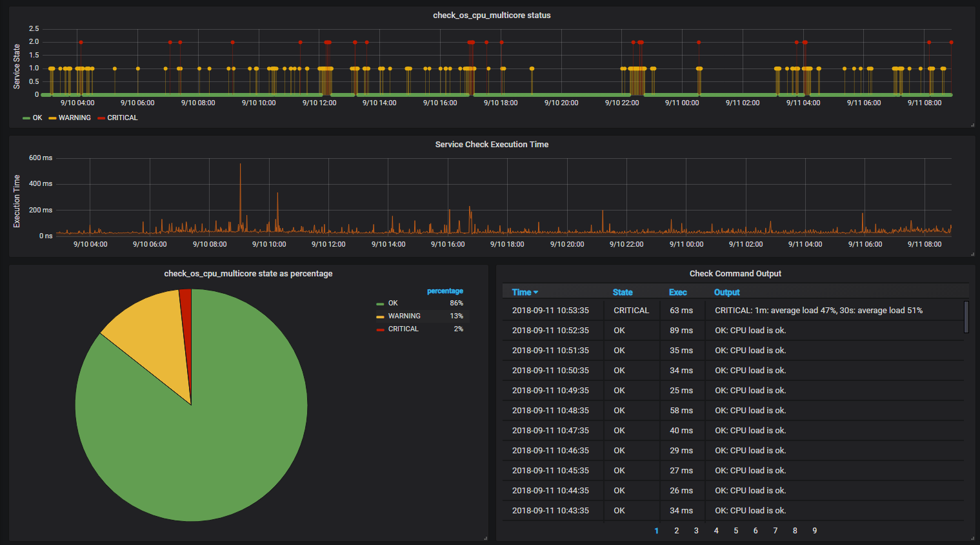Click the 25 ms exec cell

681,390
